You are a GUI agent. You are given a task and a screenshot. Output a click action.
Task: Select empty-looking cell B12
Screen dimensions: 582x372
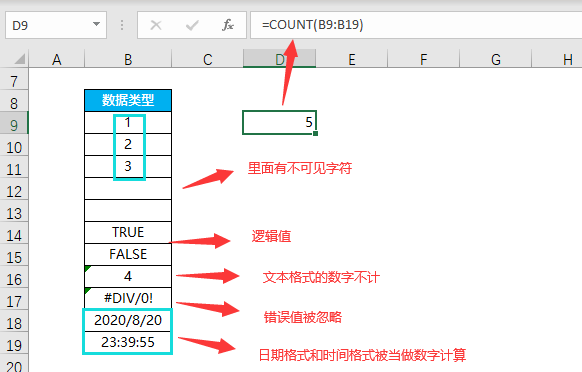[128, 189]
